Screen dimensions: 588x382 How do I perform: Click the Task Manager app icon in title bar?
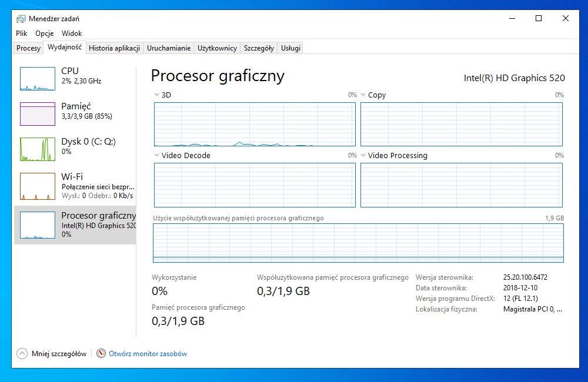pyautogui.click(x=21, y=19)
